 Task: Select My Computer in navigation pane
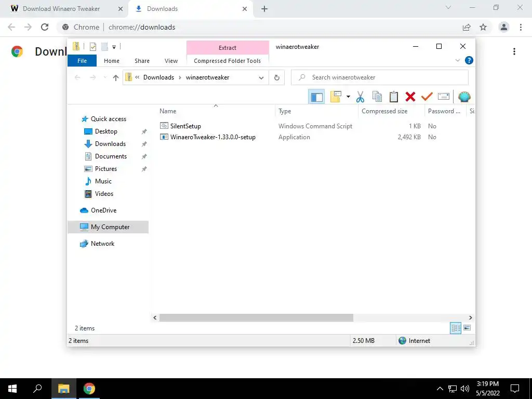[x=108, y=227]
